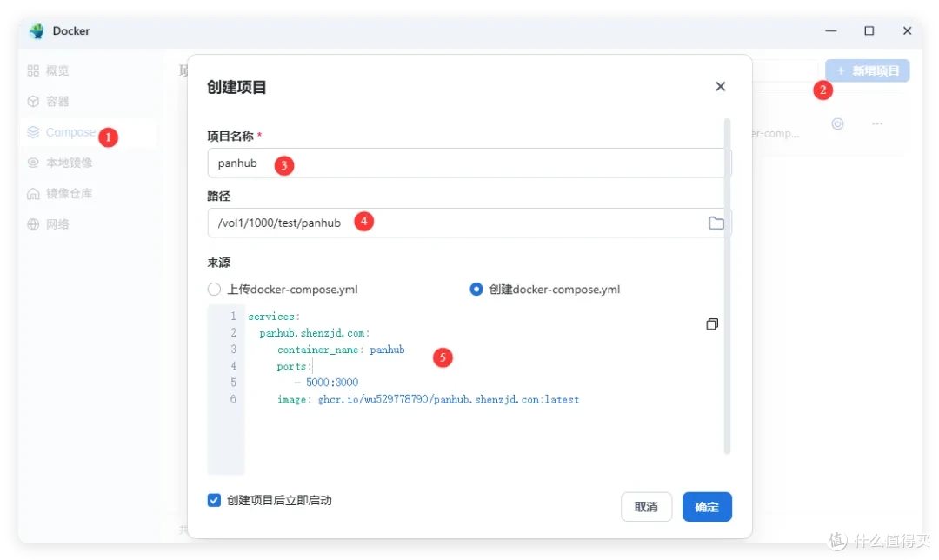Click the folder browse icon in path field

coord(716,223)
